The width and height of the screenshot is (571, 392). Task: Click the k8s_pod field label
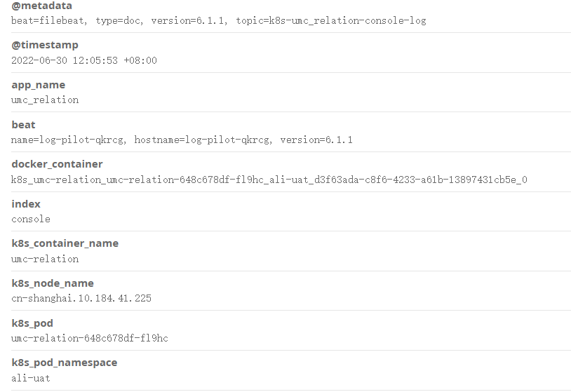click(x=32, y=323)
